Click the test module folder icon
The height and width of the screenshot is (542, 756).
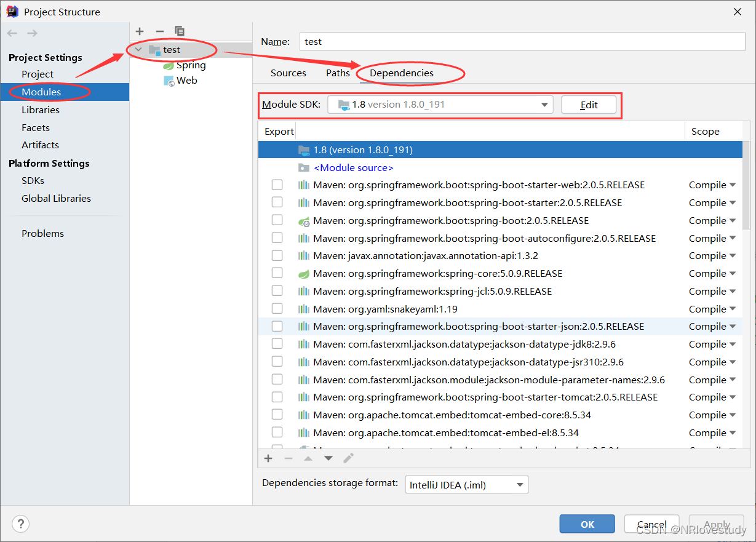click(154, 50)
